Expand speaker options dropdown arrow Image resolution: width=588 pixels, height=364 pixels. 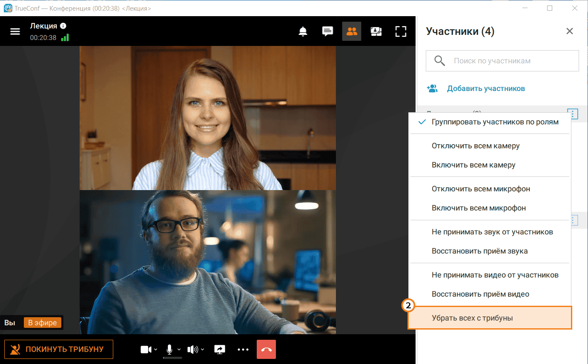pos(202,350)
